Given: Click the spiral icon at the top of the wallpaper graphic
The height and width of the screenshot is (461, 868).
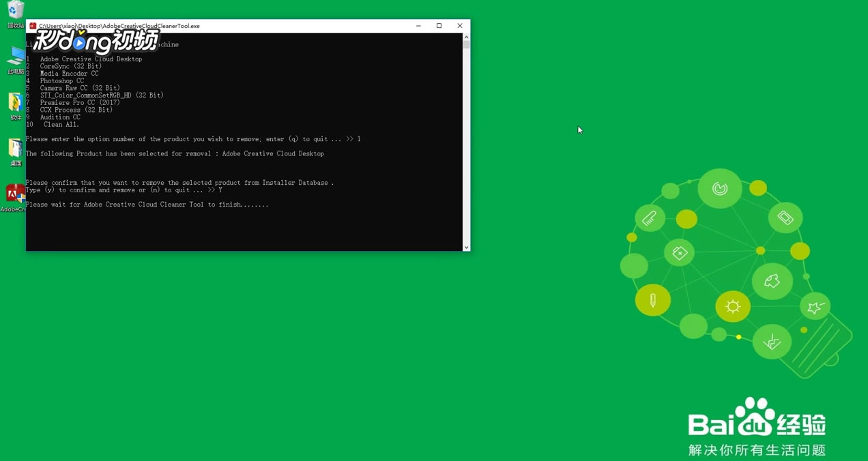Looking at the screenshot, I should click(720, 188).
